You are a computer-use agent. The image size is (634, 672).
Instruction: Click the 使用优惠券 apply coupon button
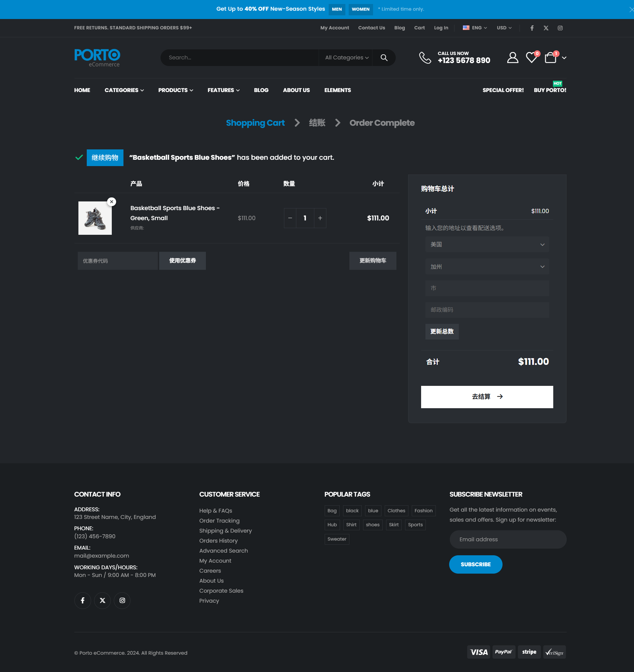182,260
